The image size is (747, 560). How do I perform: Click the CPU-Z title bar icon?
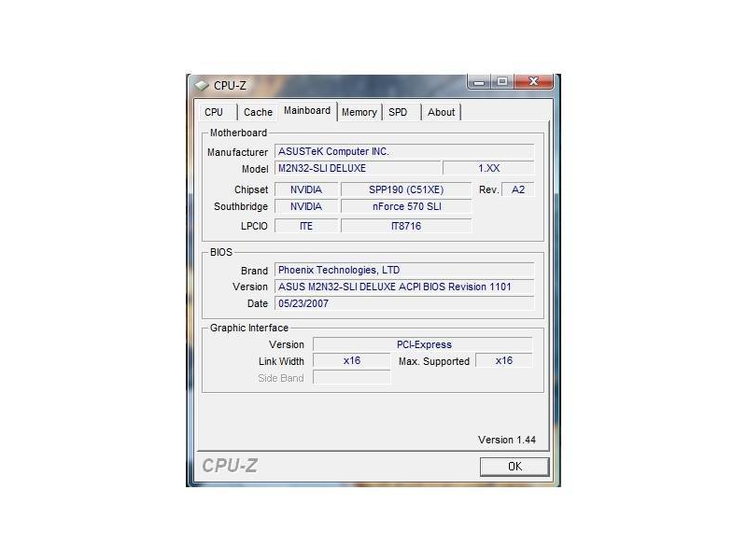(x=202, y=85)
